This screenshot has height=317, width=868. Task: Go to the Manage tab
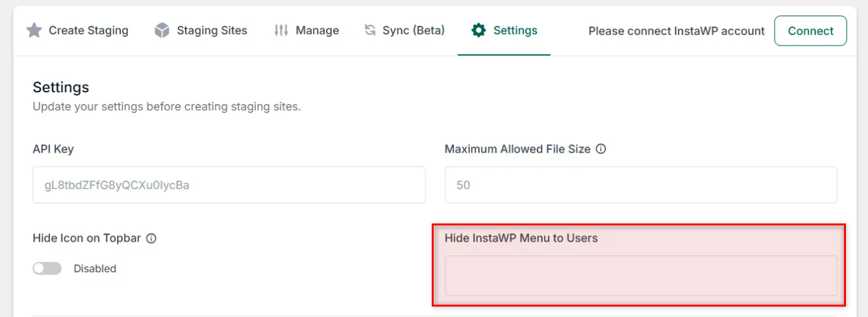pos(306,30)
